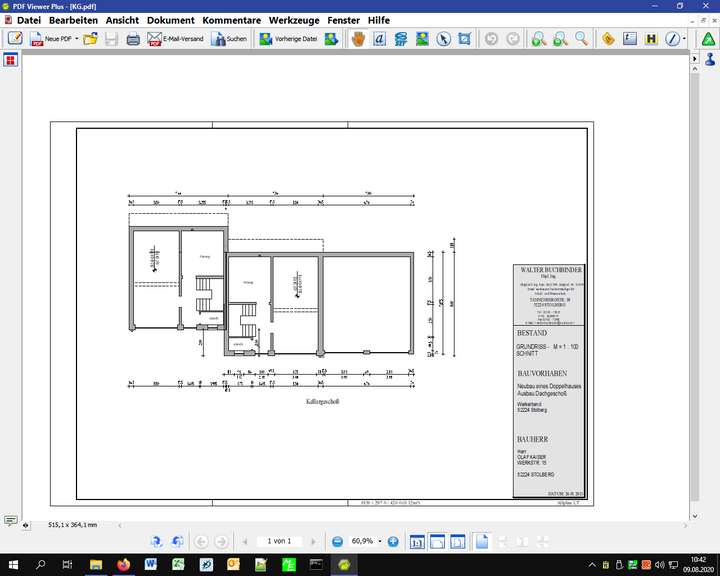
Task: Toggle the comments panel at bottom left
Action: point(10,521)
